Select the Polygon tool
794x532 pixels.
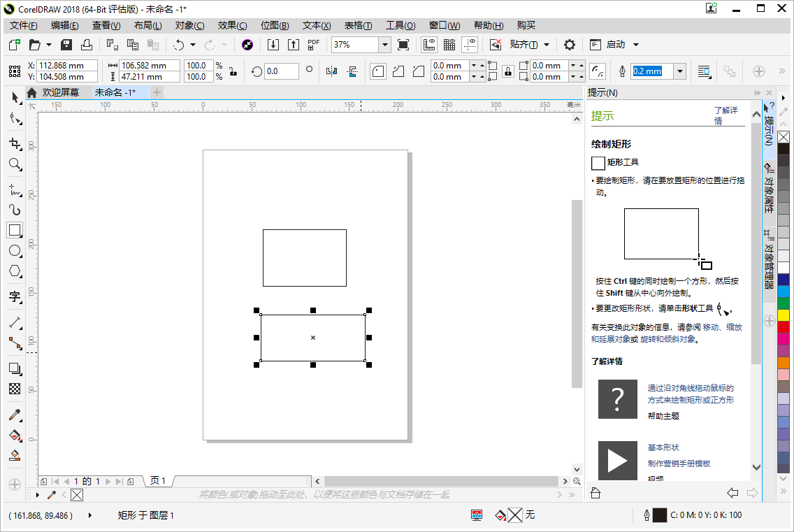pos(15,271)
